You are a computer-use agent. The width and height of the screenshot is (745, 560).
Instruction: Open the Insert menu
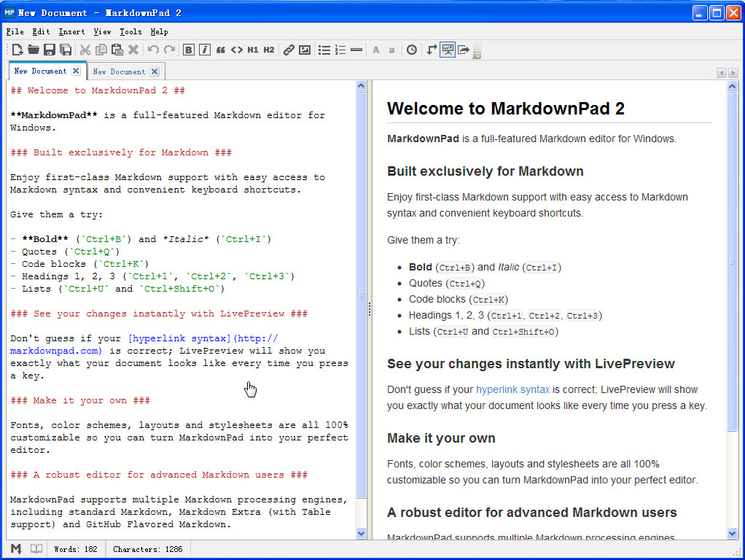[71, 31]
